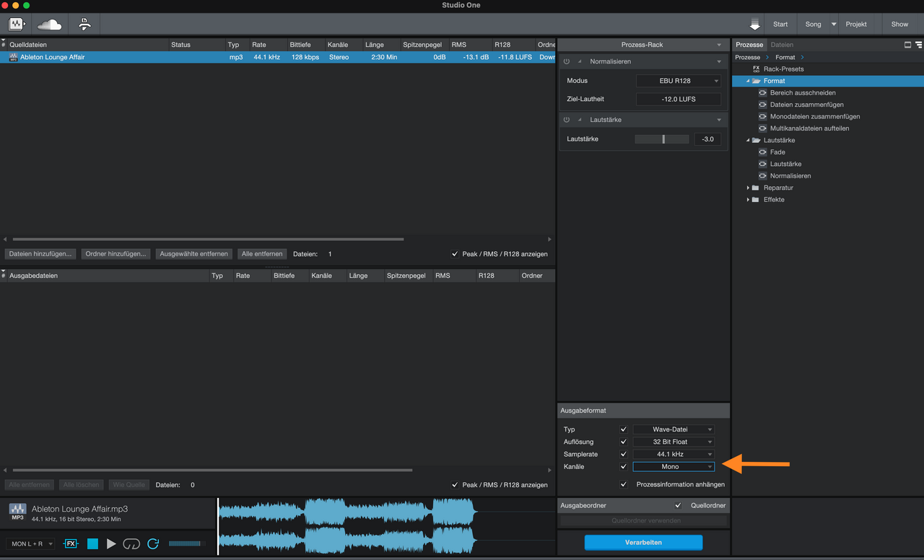
Task: Toggle the FX preview button
Action: [x=70, y=543]
